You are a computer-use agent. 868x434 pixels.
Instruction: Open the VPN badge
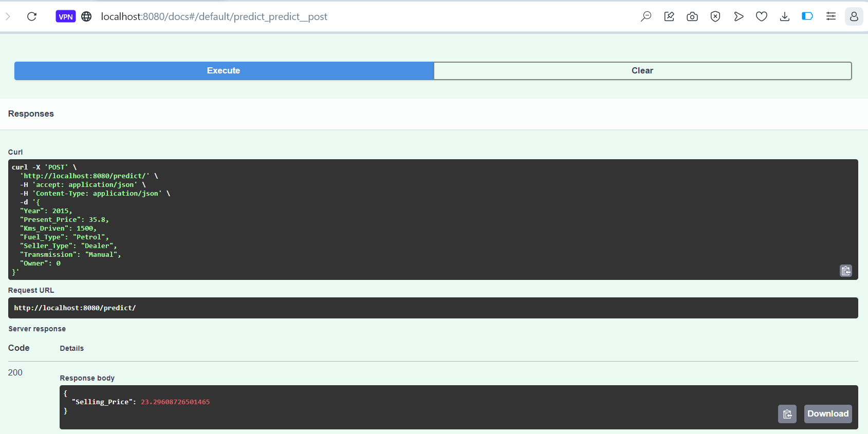pyautogui.click(x=66, y=16)
